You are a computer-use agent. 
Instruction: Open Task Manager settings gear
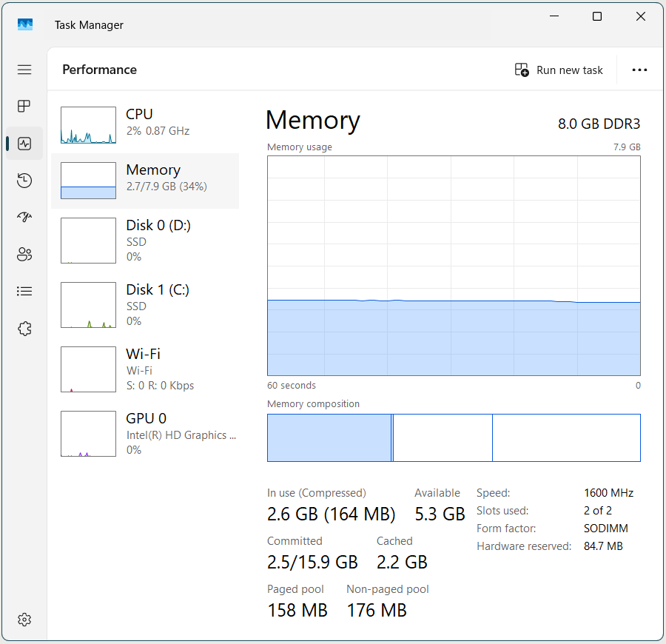(24, 620)
